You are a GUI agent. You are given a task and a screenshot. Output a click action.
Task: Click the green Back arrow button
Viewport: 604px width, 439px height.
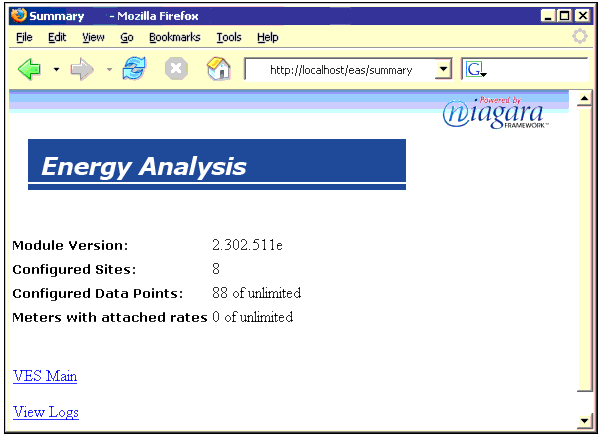point(29,69)
